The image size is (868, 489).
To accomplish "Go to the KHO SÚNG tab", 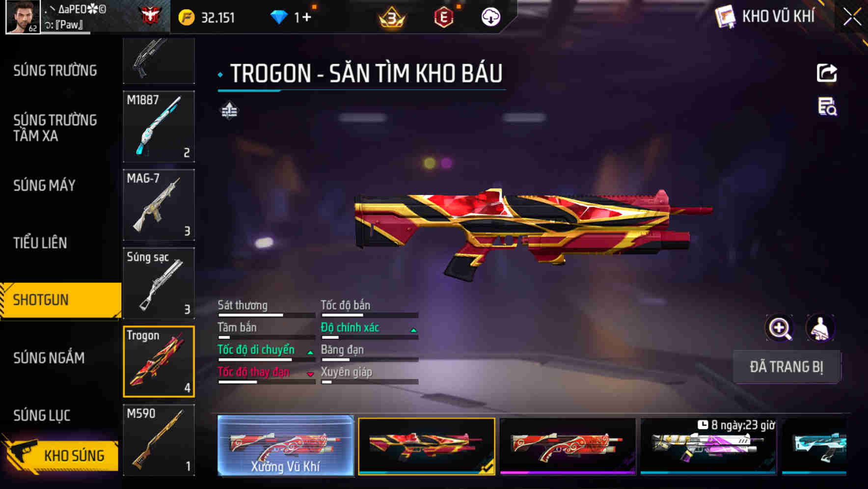I will 60,455.
